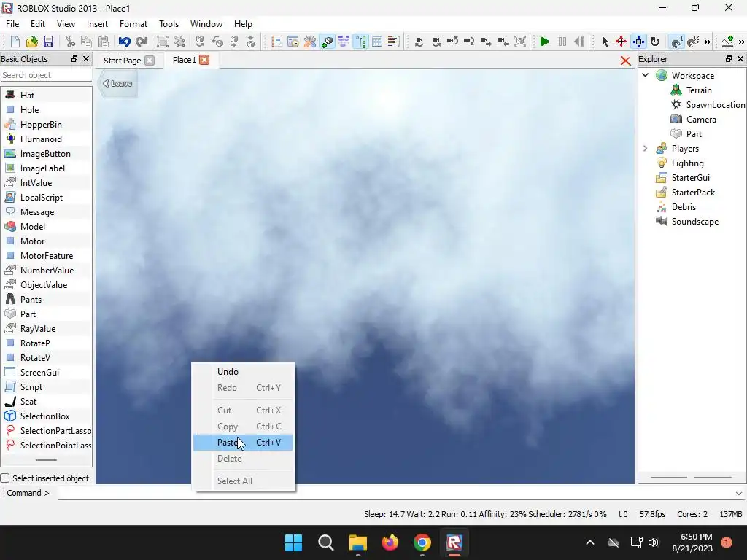Open the Insert menu
Viewport: 747px width, 560px height.
coord(97,24)
